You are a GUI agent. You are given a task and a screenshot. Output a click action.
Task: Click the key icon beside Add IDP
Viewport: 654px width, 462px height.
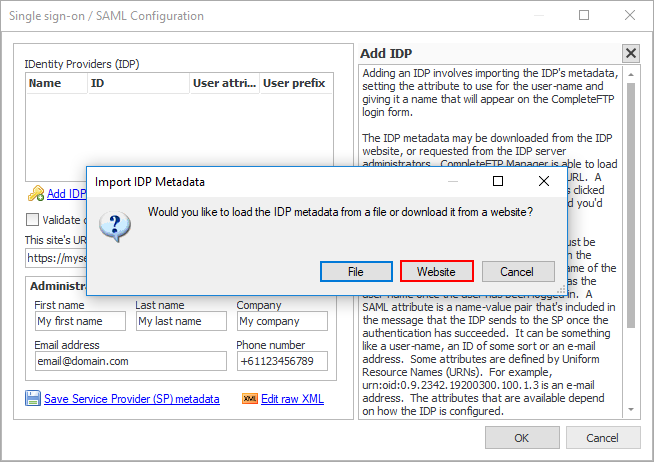[x=35, y=194]
